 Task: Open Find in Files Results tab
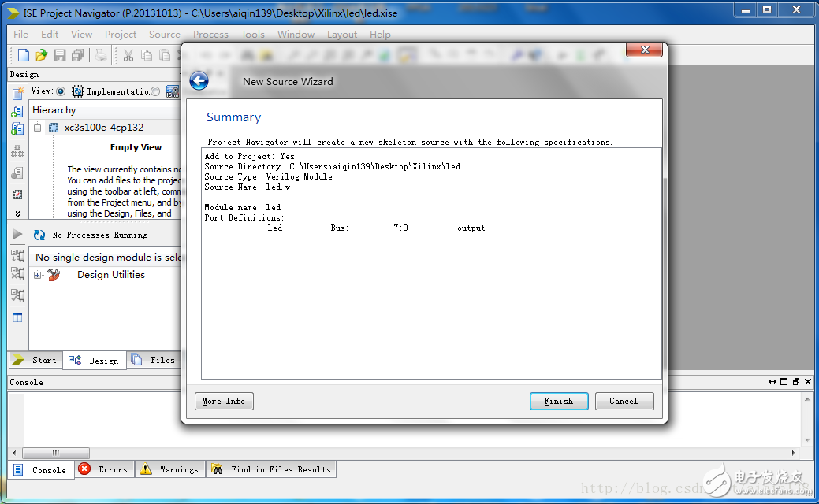tap(271, 469)
